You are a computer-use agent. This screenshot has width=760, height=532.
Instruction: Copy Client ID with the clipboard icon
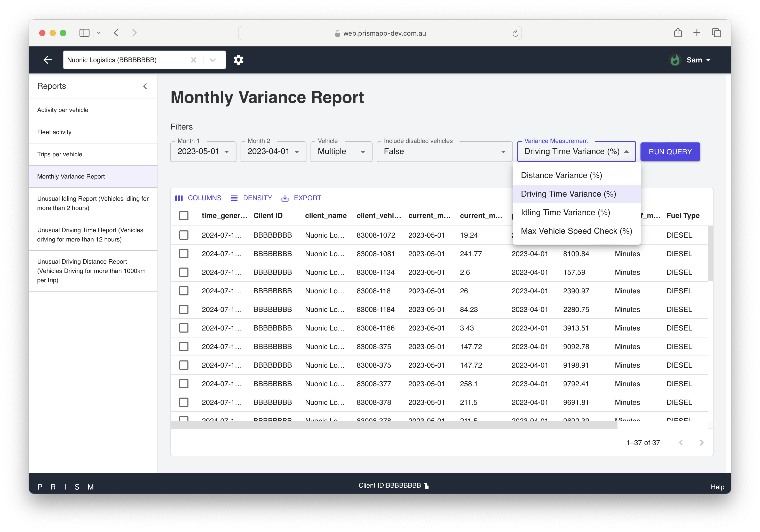tap(426, 486)
